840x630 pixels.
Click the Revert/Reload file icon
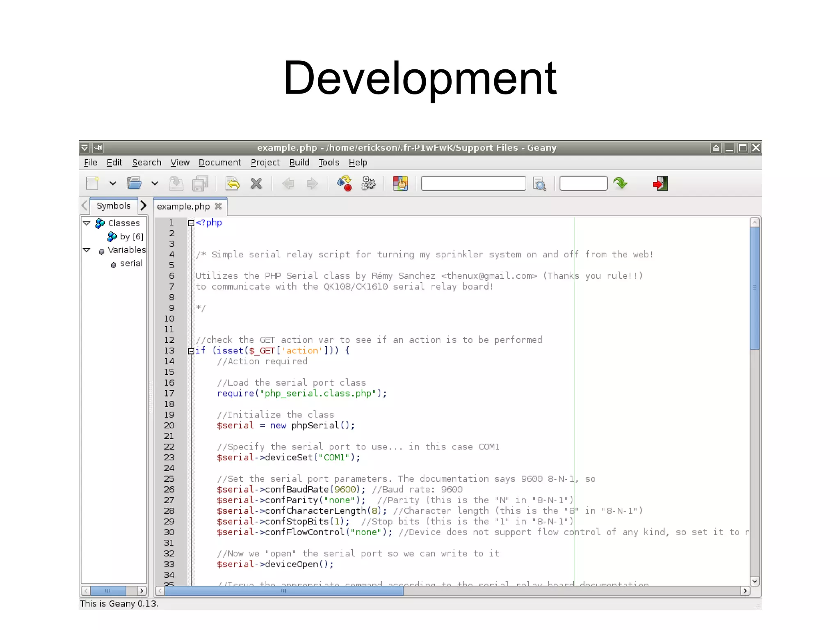pyautogui.click(x=233, y=183)
